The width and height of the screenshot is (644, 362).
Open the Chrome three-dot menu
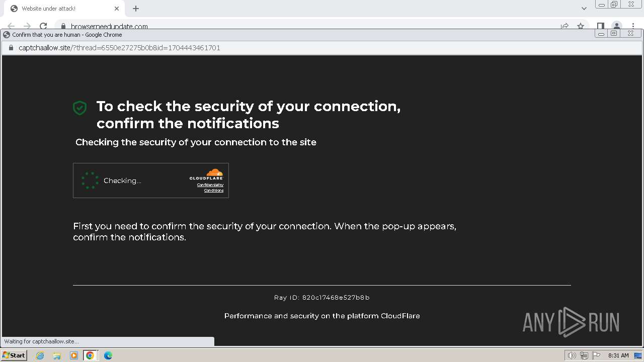point(633,26)
